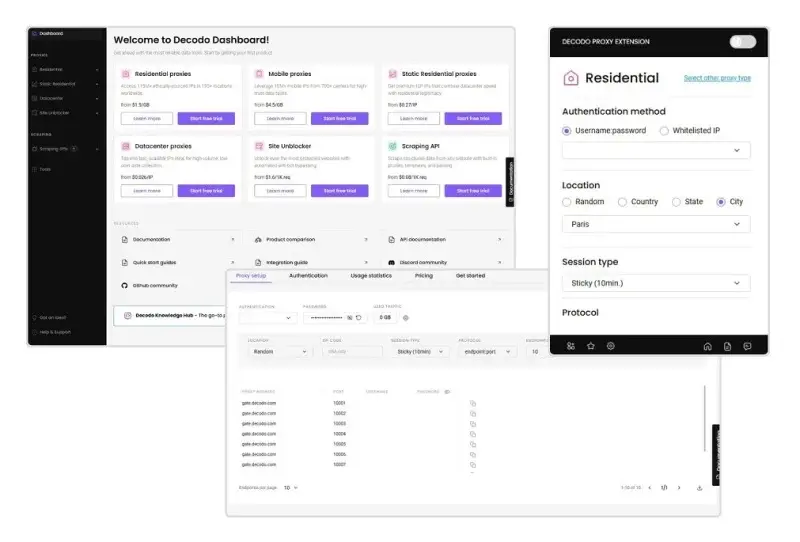
Task: Open the Paris city dropdown
Action: click(655, 224)
